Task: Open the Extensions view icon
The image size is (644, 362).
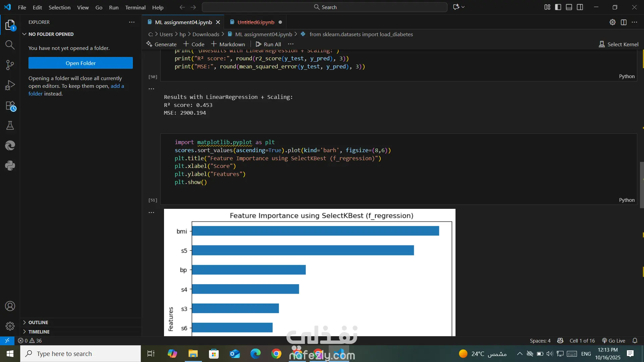Action: [10, 106]
